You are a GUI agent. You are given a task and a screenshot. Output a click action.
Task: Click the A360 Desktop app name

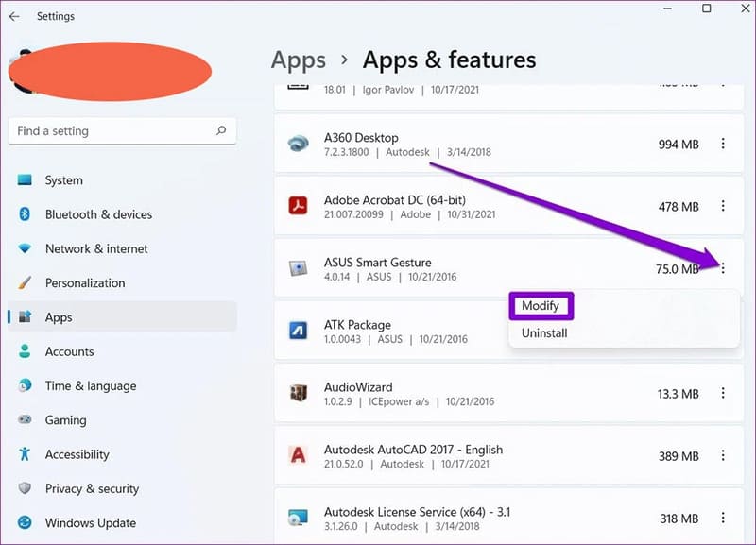pyautogui.click(x=361, y=138)
